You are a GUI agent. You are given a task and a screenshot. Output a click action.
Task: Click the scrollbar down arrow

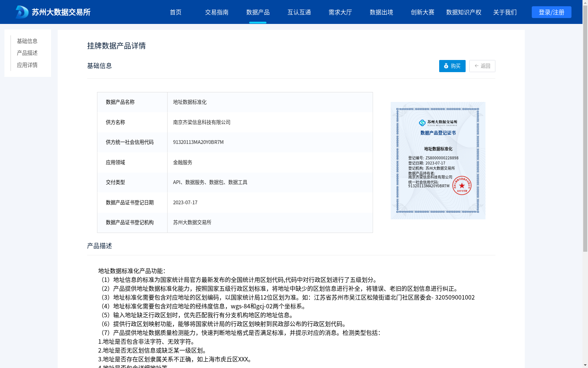585,365
